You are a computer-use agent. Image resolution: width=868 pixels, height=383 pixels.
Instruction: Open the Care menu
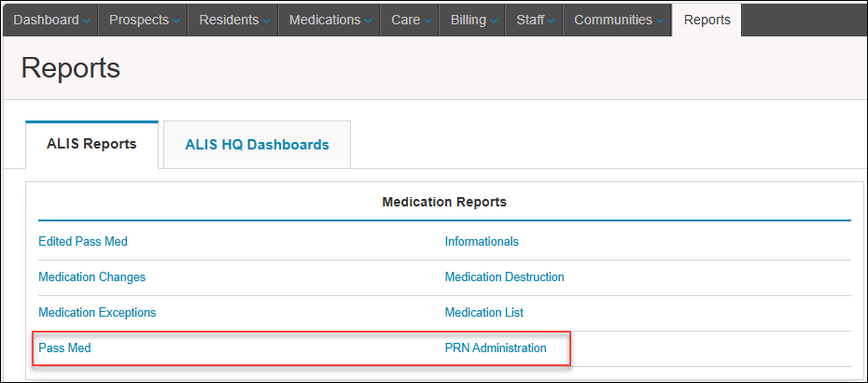[x=410, y=20]
